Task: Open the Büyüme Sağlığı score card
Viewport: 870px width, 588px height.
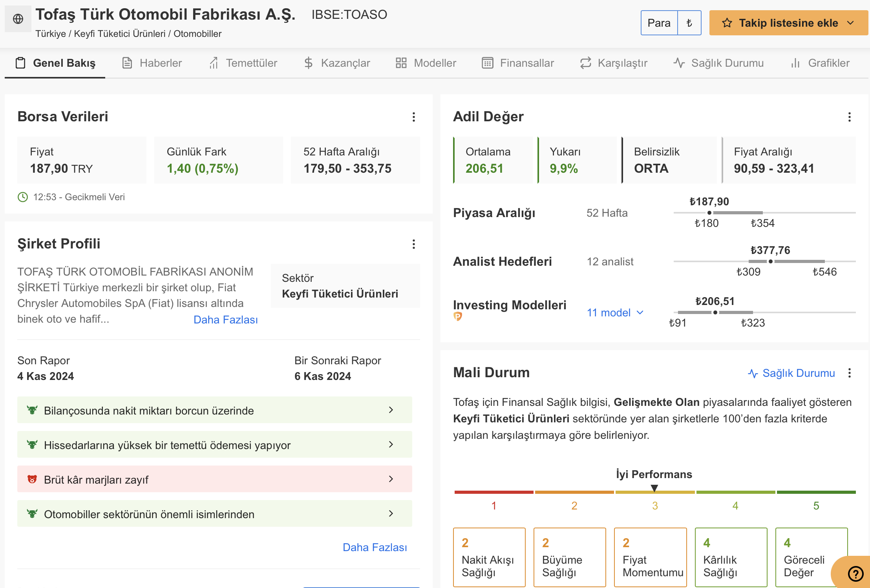Action: pyautogui.click(x=570, y=557)
